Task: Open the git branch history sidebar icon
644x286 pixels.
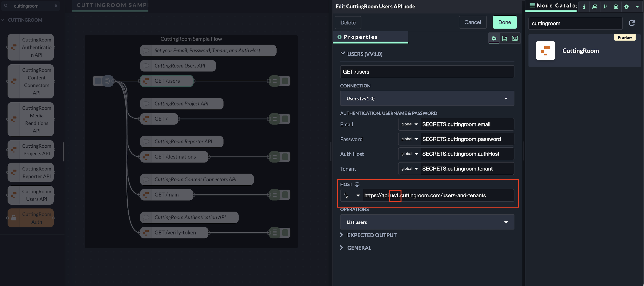Action: (605, 7)
